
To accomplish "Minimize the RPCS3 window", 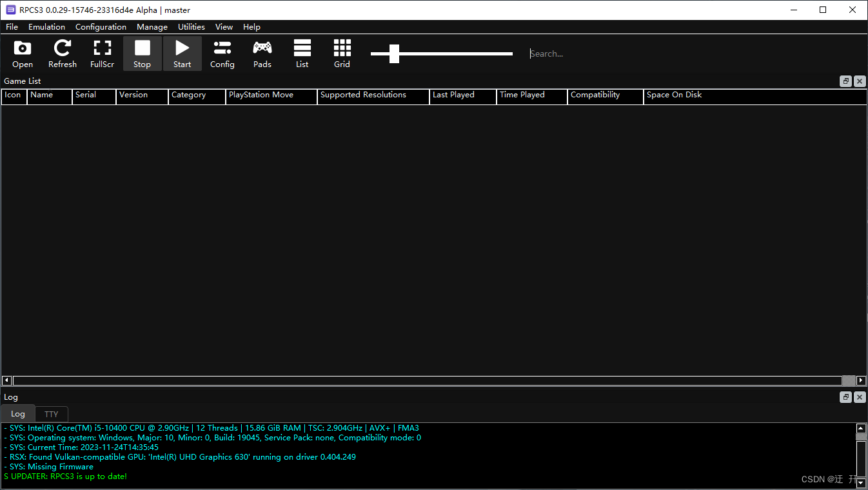I will point(793,10).
